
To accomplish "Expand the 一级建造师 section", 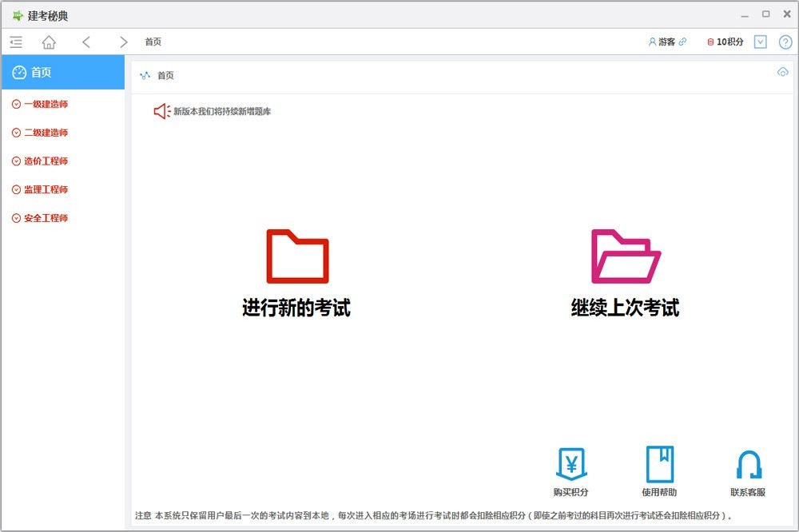I will point(45,104).
